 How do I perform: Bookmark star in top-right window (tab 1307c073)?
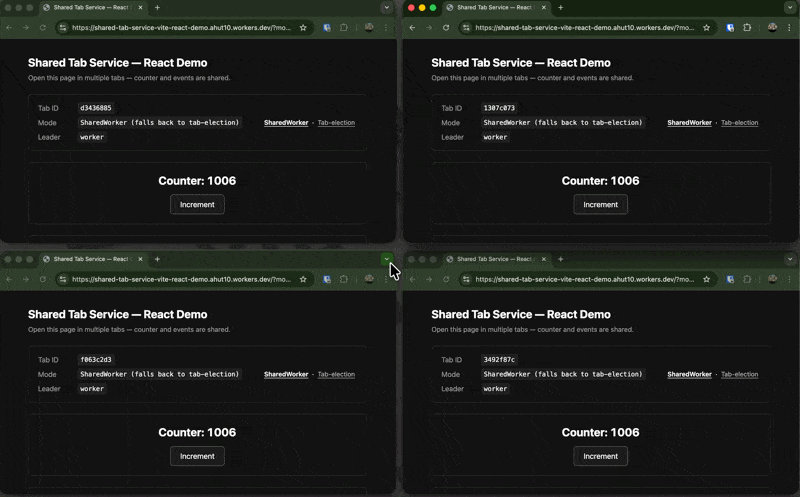click(706, 28)
